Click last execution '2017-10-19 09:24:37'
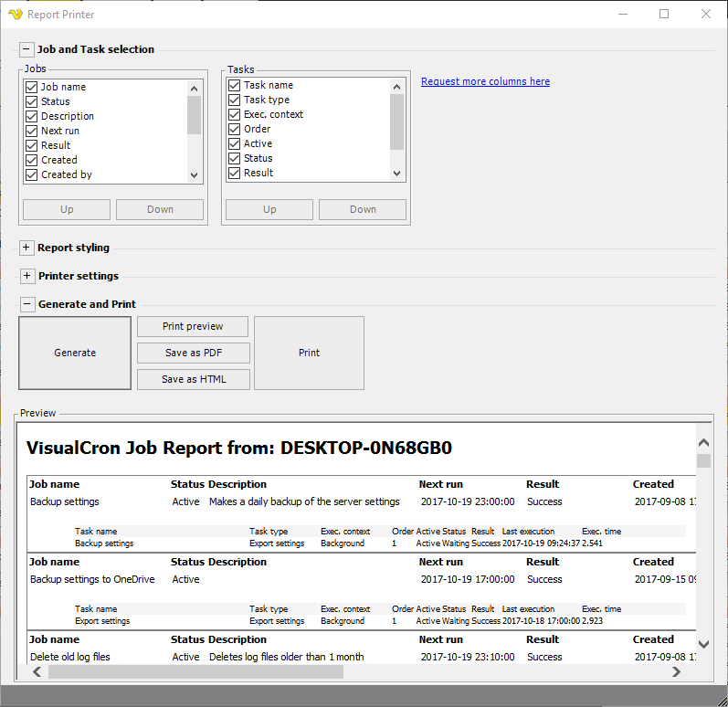Image resolution: width=728 pixels, height=707 pixels. [x=541, y=543]
